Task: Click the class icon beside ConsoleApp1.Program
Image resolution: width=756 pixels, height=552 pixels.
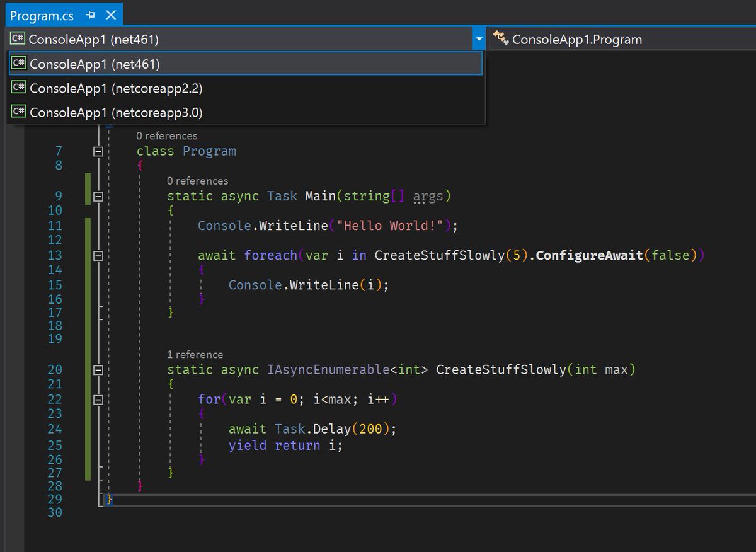Action: 501,39
